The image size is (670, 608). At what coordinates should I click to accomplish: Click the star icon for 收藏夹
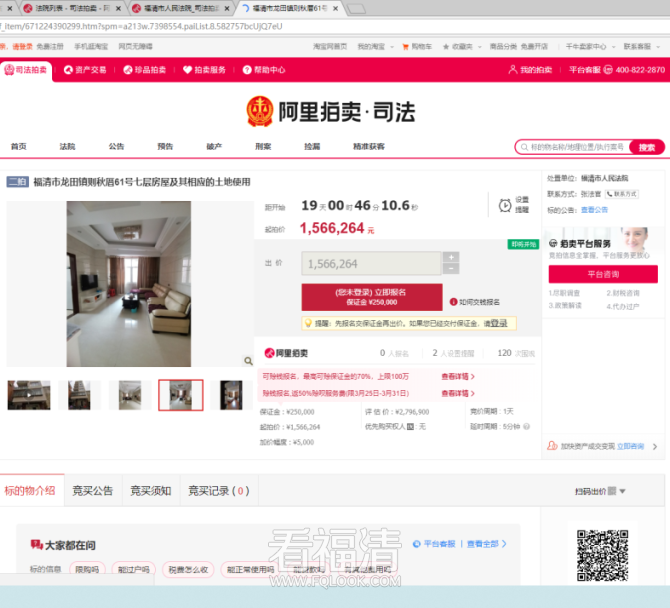coord(446,47)
